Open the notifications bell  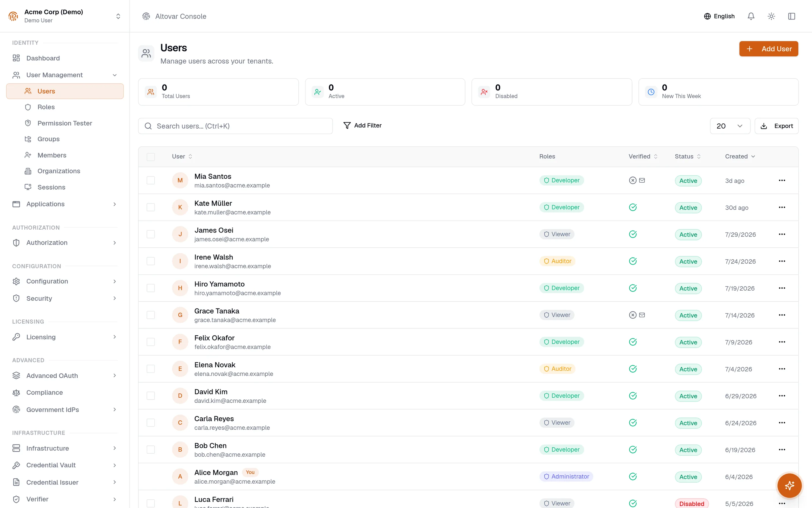pyautogui.click(x=751, y=16)
